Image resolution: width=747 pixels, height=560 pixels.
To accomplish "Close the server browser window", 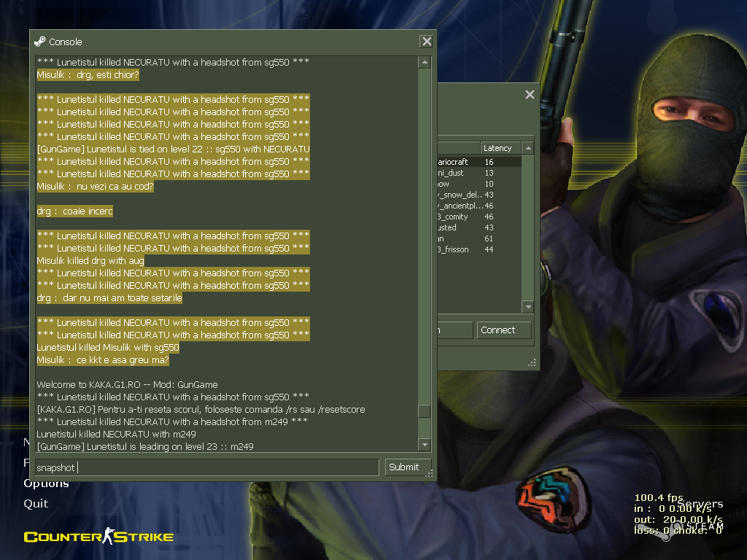I will 530,94.
